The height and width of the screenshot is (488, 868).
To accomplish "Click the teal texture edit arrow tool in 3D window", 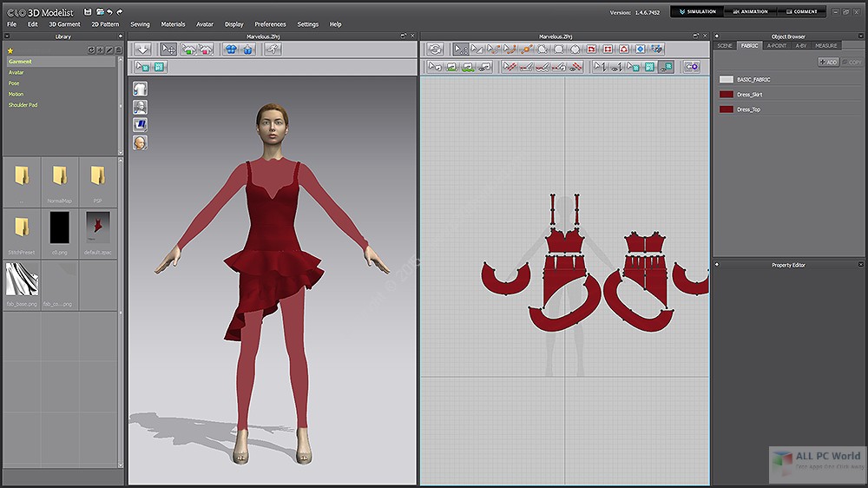I will 143,67.
